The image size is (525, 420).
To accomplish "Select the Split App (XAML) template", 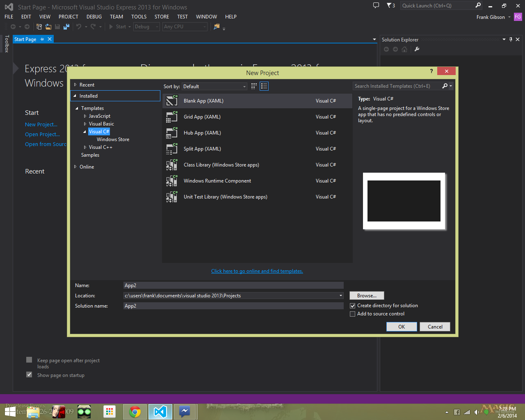I will [257, 149].
